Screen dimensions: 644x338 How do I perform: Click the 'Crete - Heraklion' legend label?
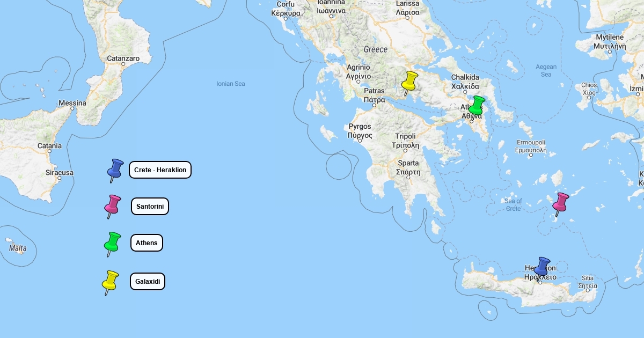(x=160, y=170)
